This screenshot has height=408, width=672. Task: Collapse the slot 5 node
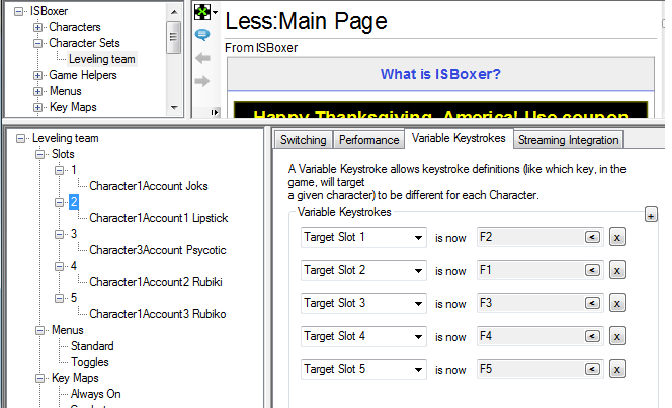click(x=60, y=298)
